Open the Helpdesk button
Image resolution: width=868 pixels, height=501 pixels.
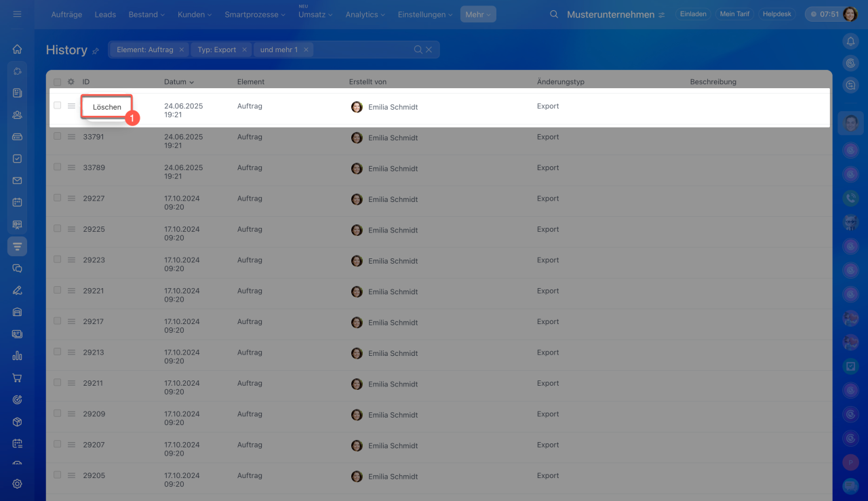tap(776, 14)
